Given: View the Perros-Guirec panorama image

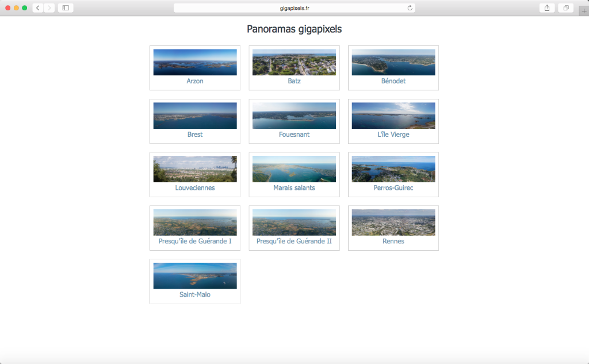Looking at the screenshot, I should click(x=393, y=169).
